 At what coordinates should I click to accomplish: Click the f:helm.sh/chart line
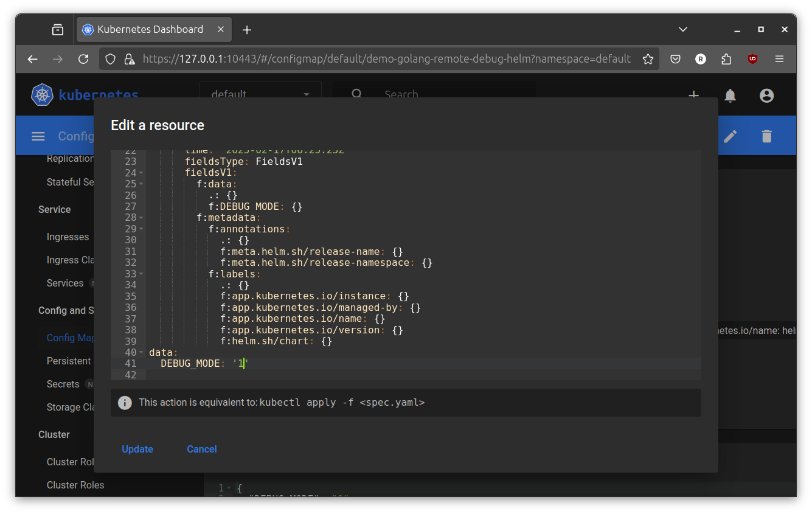point(276,341)
